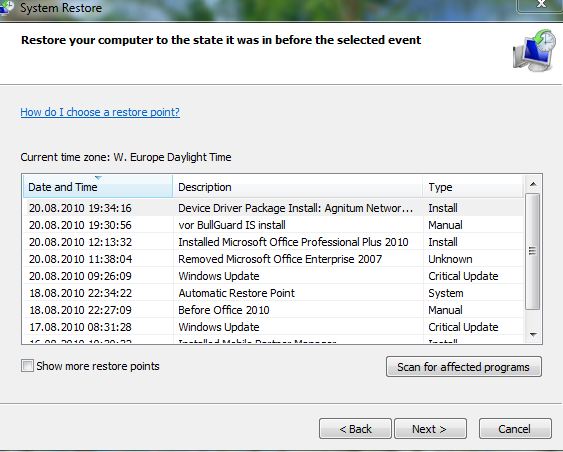563x452 pixels.
Task: Click the System Restore title bar icon
Action: (6, 8)
